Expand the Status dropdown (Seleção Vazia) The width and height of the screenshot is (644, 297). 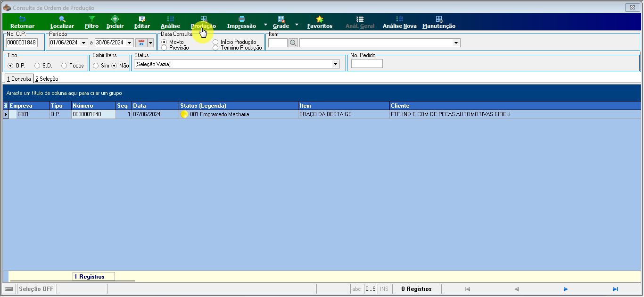point(336,64)
